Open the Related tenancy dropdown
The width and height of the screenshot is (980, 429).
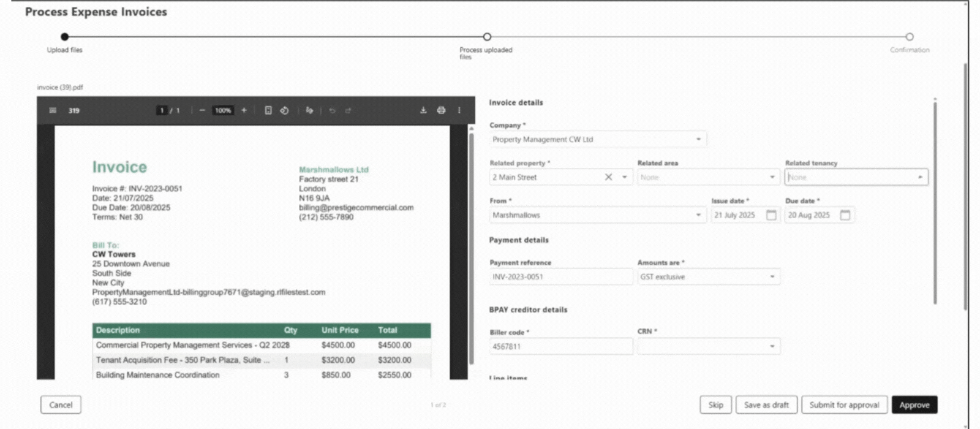[856, 177]
